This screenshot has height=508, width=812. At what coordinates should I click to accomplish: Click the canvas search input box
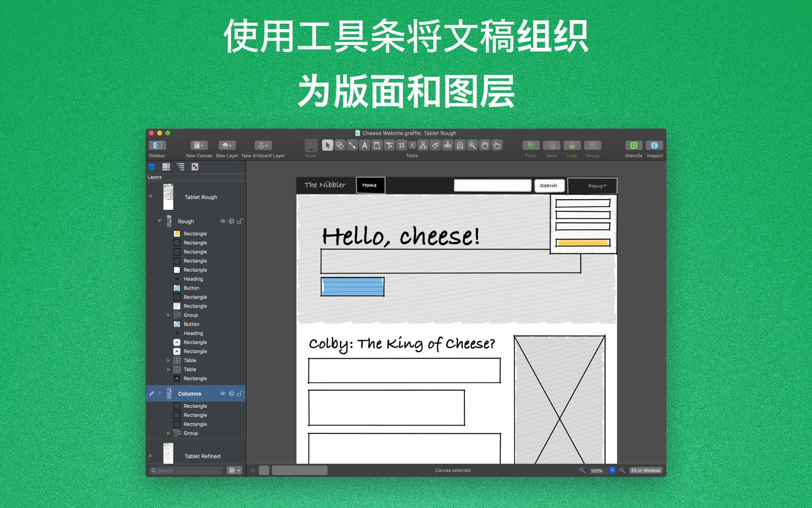point(493,185)
